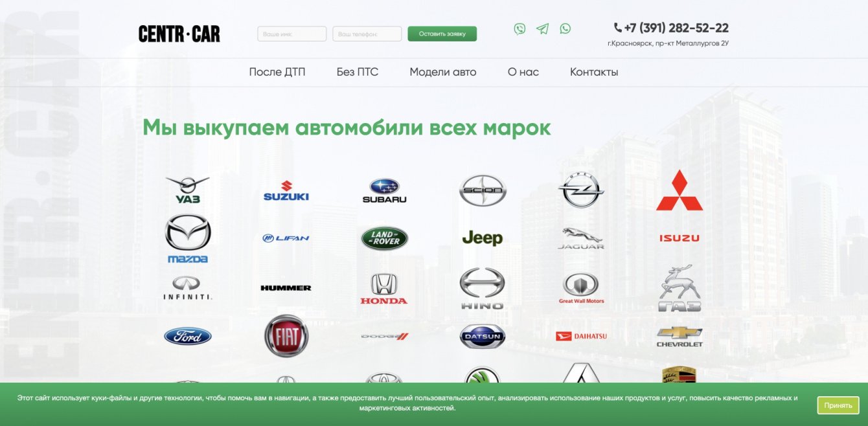The image size is (868, 426).
Task: Select the Hino brand logo
Action: tap(483, 288)
